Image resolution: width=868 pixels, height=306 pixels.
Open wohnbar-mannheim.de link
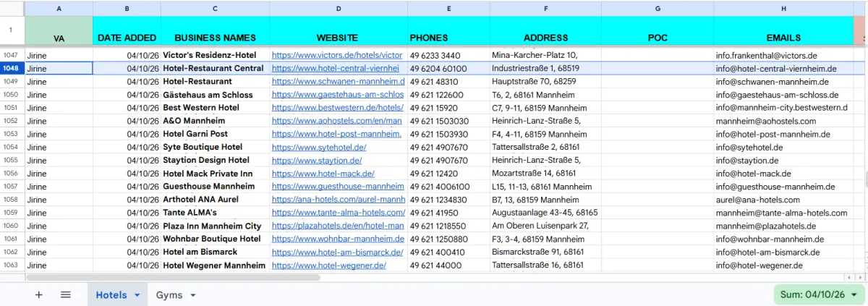click(x=338, y=239)
